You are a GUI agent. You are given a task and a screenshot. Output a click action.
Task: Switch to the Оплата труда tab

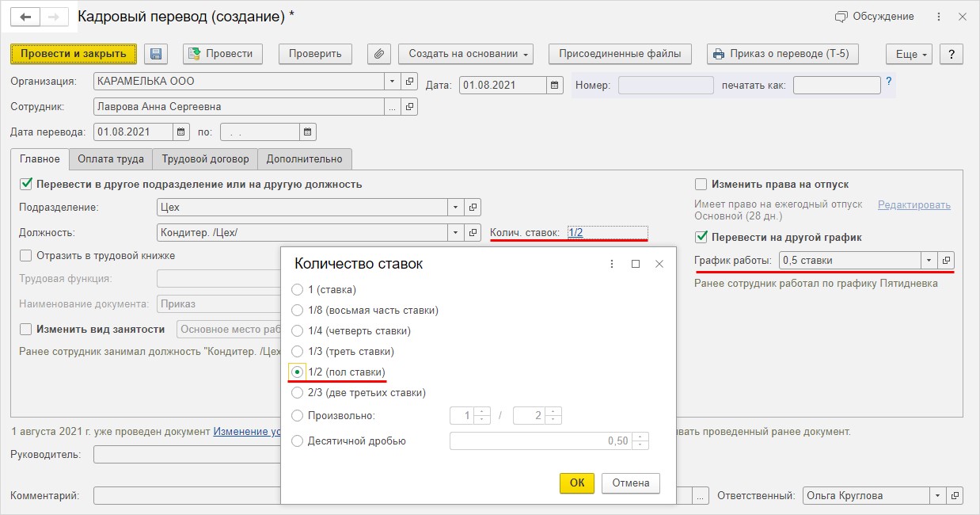111,159
